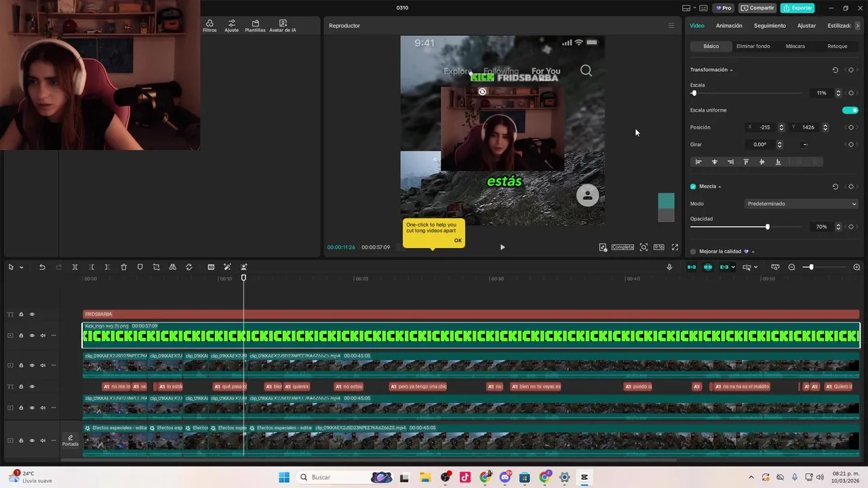
Task: Open the Portada cover editor
Action: pyautogui.click(x=71, y=441)
